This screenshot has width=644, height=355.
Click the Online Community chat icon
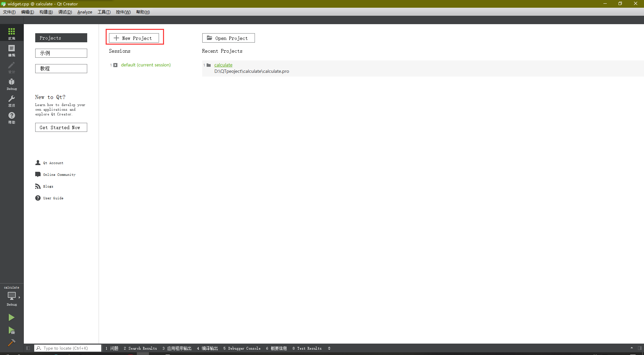(x=38, y=174)
